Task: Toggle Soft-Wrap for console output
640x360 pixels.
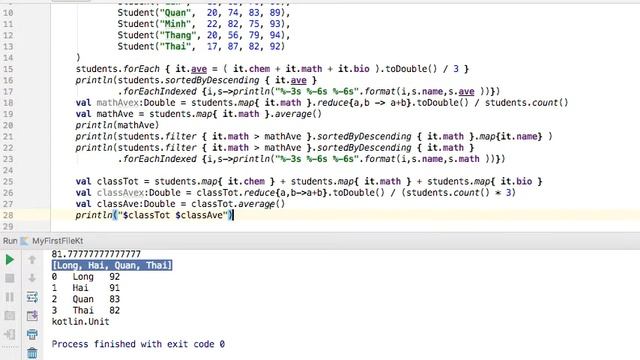Action: (32, 297)
